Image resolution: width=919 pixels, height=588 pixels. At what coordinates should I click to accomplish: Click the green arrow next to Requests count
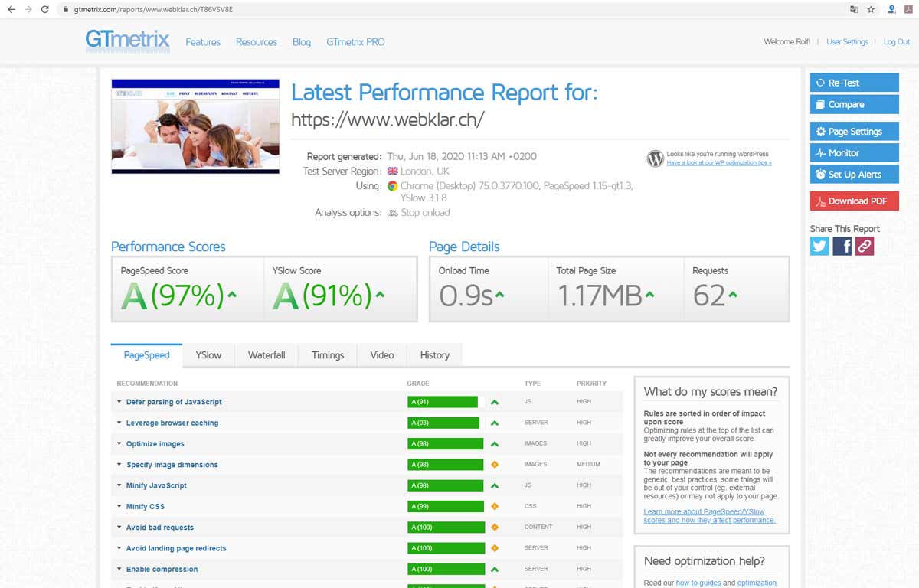733,295
